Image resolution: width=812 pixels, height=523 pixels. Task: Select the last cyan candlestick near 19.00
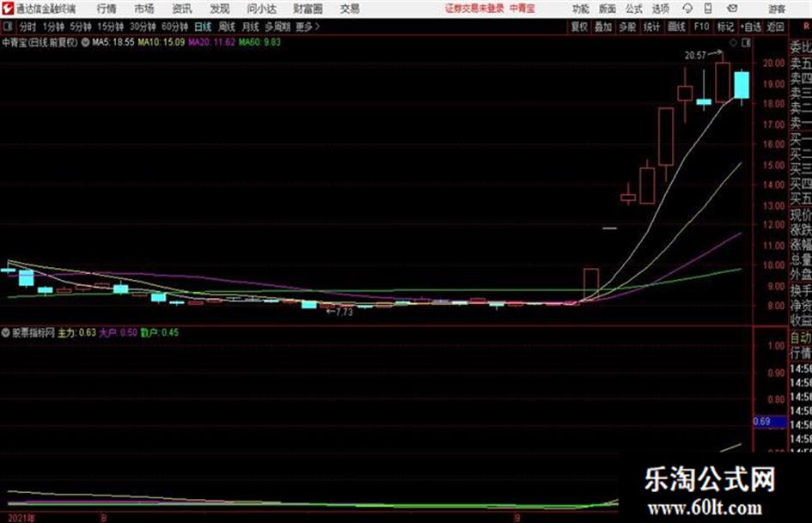[742, 85]
